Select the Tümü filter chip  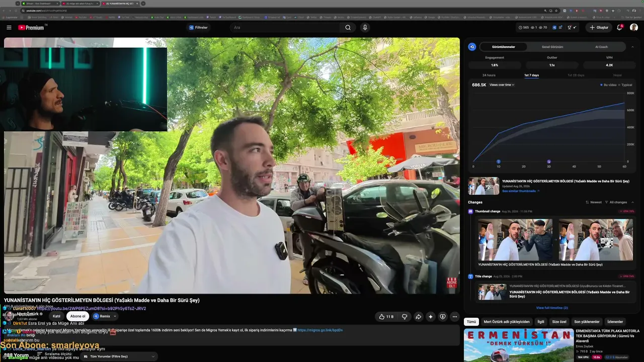[x=471, y=322]
